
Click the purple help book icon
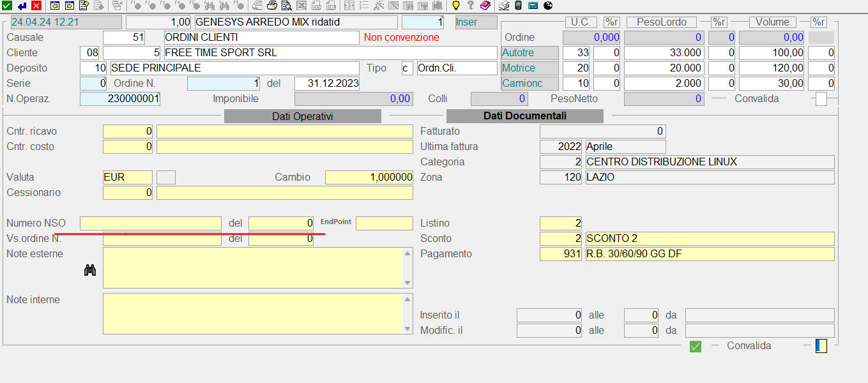485,6
